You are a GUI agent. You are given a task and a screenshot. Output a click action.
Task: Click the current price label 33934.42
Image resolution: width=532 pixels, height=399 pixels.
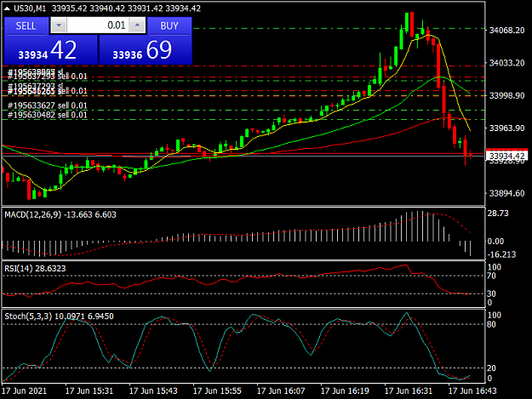(507, 156)
